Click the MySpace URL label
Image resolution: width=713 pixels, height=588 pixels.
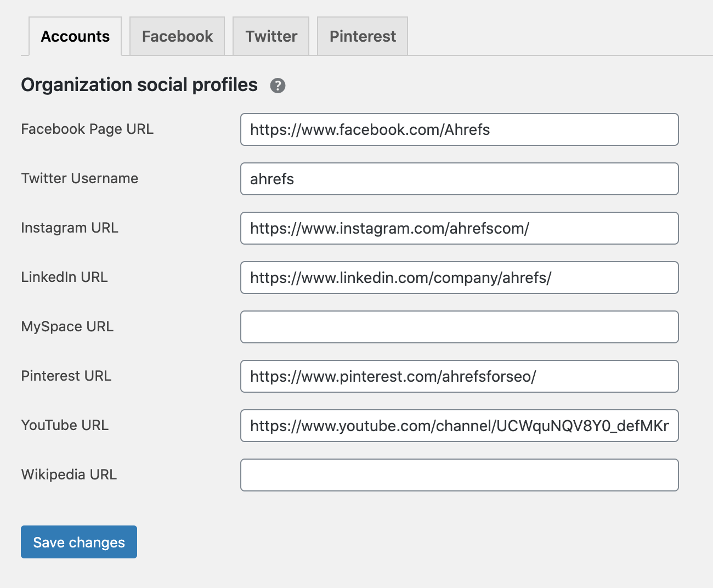67,327
